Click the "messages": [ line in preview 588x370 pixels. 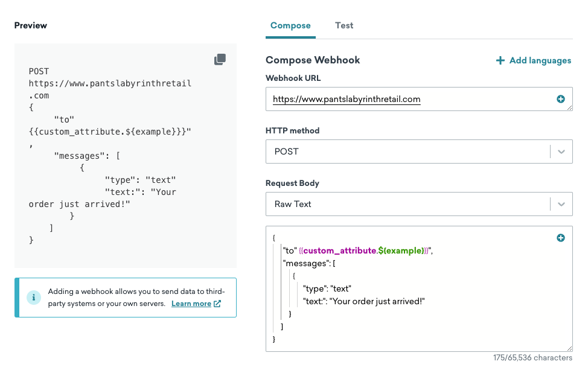pos(87,156)
